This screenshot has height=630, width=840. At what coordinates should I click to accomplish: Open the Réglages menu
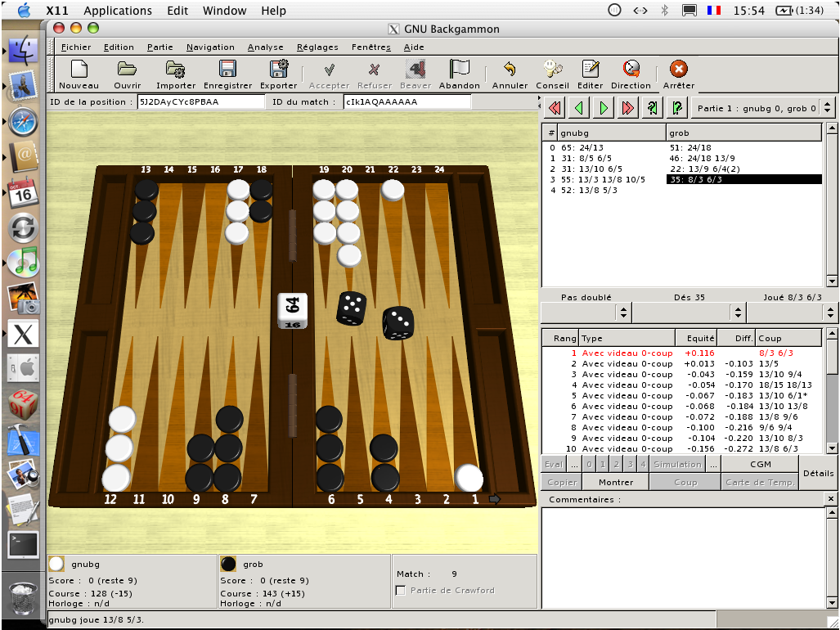(317, 47)
